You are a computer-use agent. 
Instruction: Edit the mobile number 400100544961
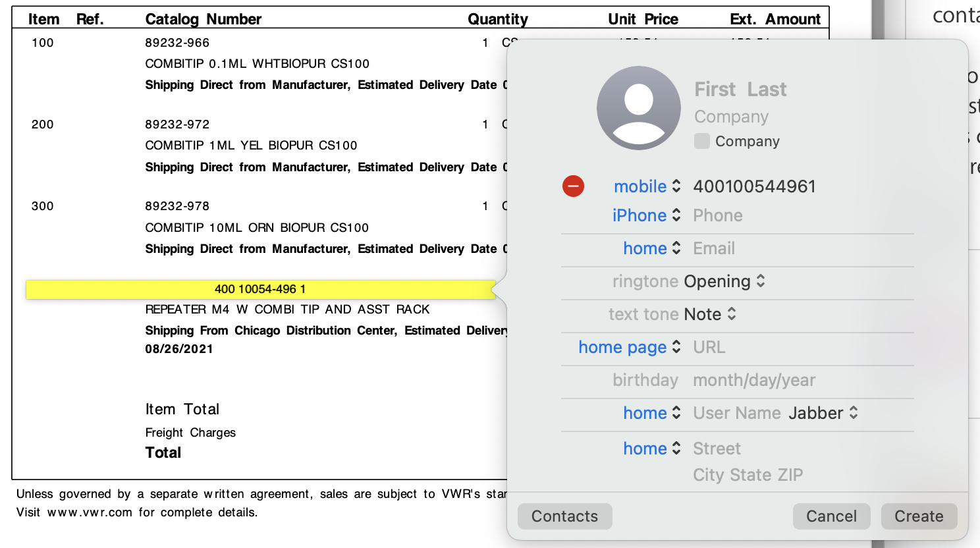point(755,186)
